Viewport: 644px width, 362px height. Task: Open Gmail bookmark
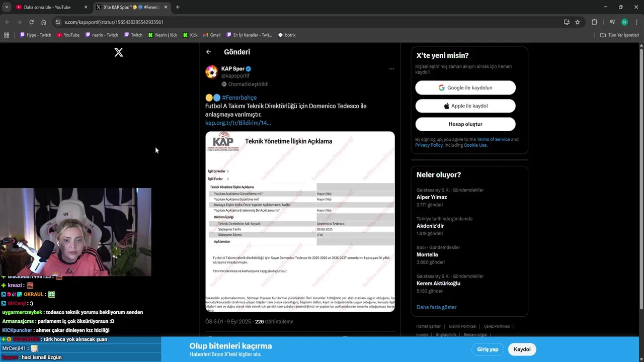(x=212, y=35)
